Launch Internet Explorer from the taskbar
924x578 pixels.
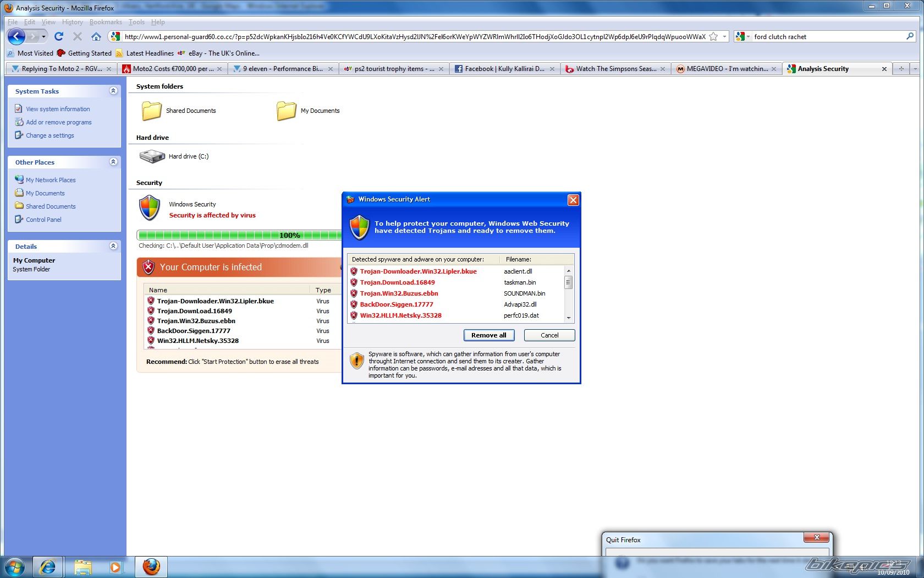(48, 566)
